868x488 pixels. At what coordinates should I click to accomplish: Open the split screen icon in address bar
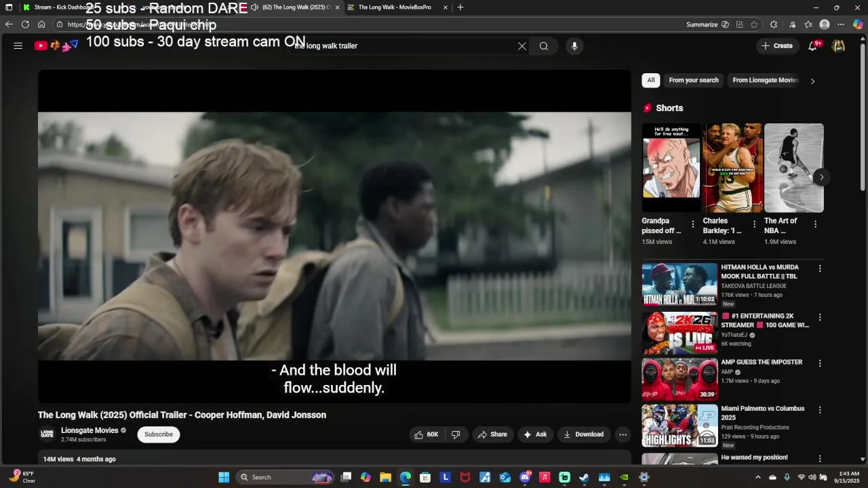pos(739,24)
